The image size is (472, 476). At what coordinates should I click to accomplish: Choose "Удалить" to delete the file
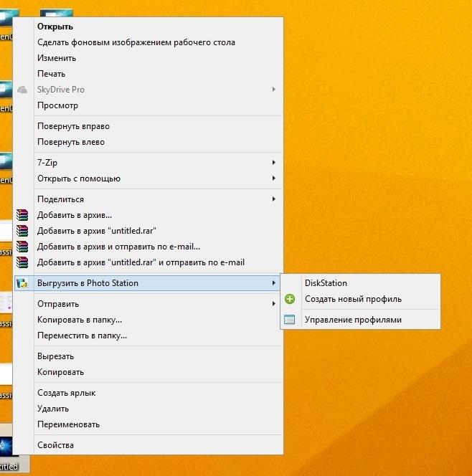[53, 409]
